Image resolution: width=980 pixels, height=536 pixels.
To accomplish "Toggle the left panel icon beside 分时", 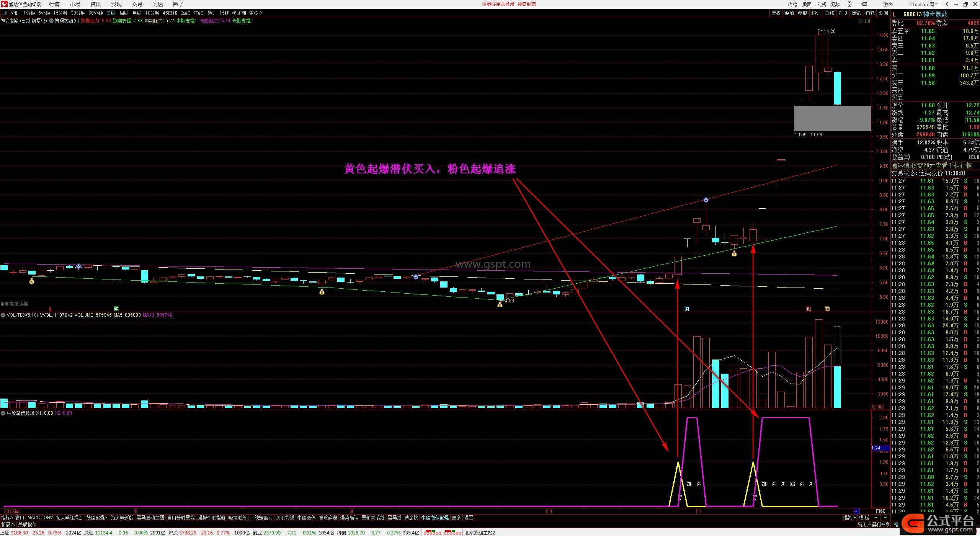I will coord(4,13).
